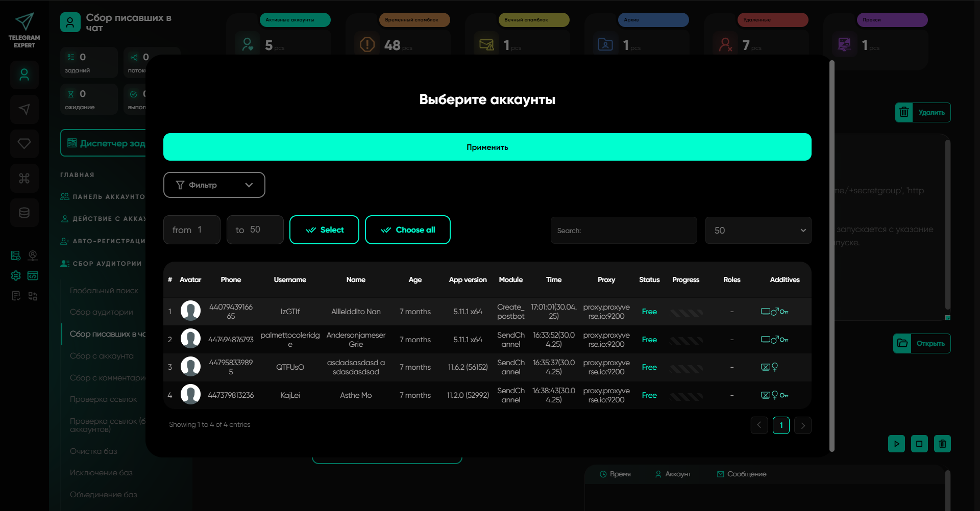Click the Применить button
980x511 pixels.
pyautogui.click(x=487, y=147)
